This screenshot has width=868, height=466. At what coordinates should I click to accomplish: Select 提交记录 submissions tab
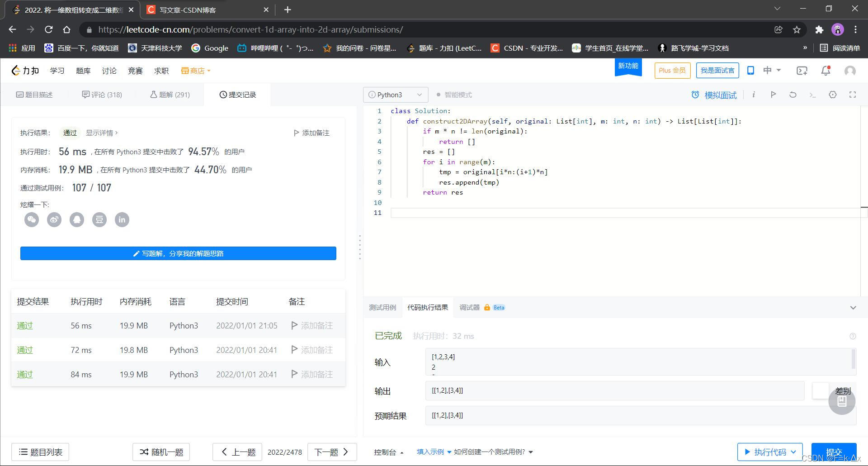pyautogui.click(x=238, y=95)
